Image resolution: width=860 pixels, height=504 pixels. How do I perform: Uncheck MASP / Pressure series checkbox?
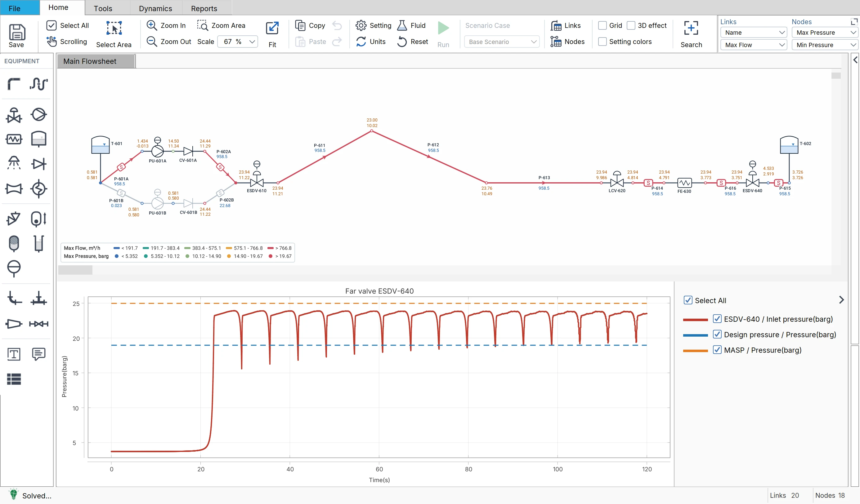(717, 350)
